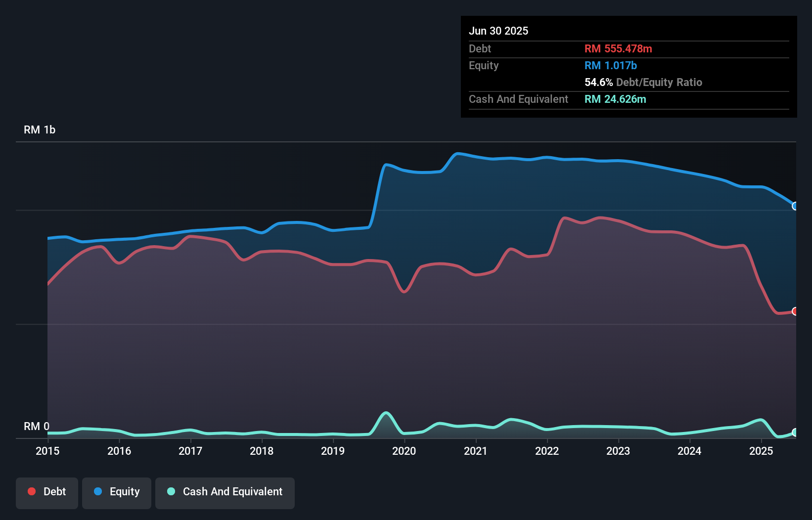Select the teal cash endpoint marker on chart
Viewport: 812px width, 520px height.
coord(794,432)
